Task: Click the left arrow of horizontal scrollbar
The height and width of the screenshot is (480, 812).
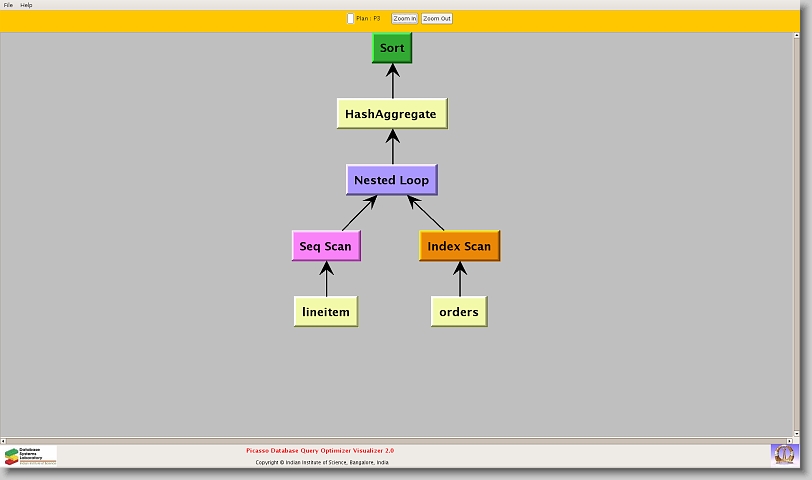Action: pos(4,440)
